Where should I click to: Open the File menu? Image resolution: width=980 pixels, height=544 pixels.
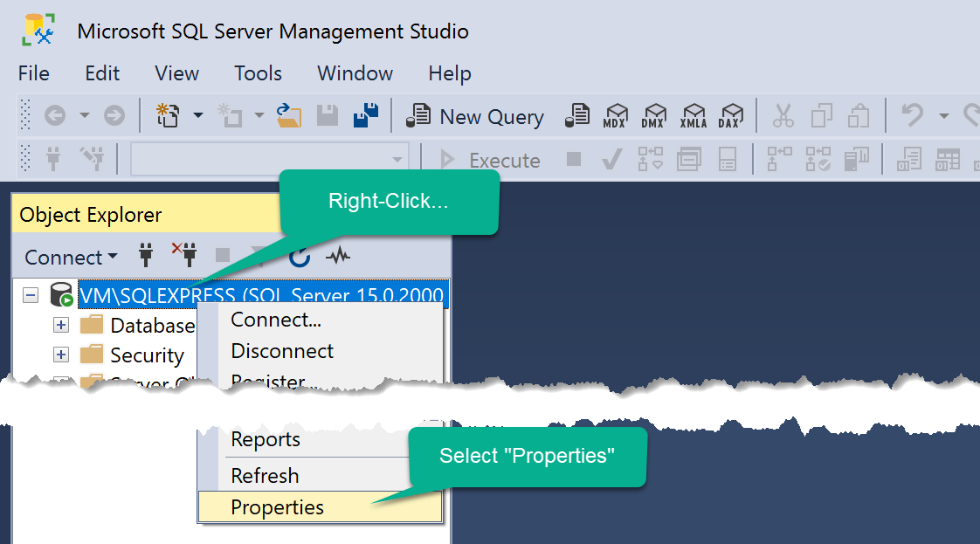click(34, 73)
